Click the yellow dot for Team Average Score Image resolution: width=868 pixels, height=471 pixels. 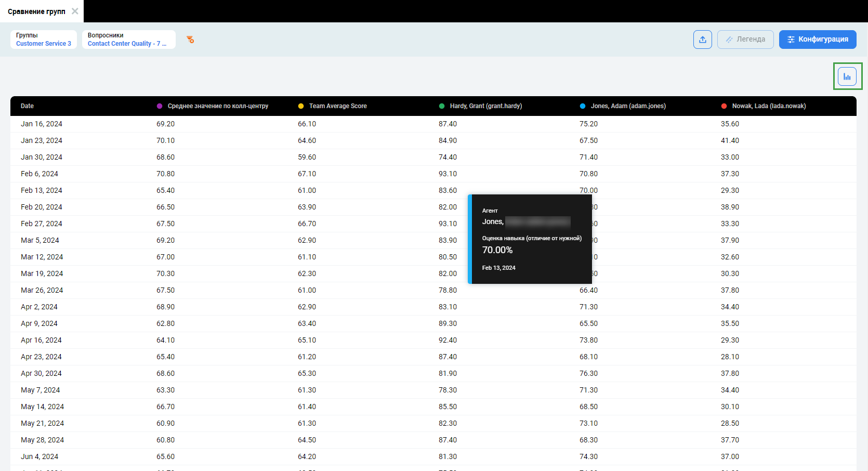(x=301, y=106)
